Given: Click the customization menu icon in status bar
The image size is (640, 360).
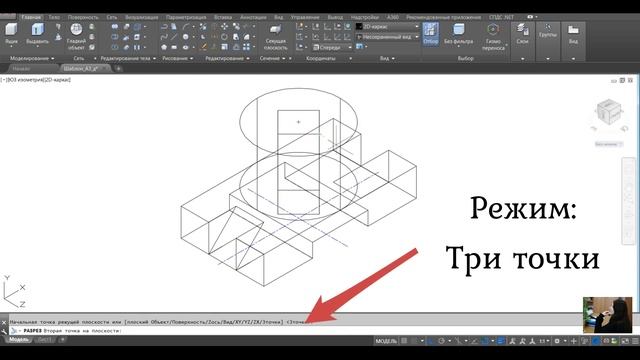Looking at the screenshot, I should pyautogui.click(x=635, y=341).
